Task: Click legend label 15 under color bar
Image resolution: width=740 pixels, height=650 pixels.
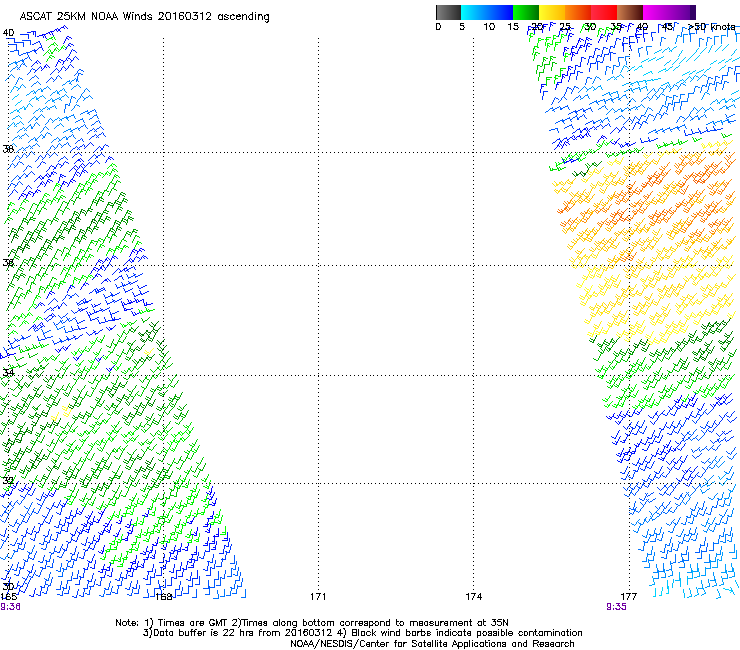Action: (513, 27)
